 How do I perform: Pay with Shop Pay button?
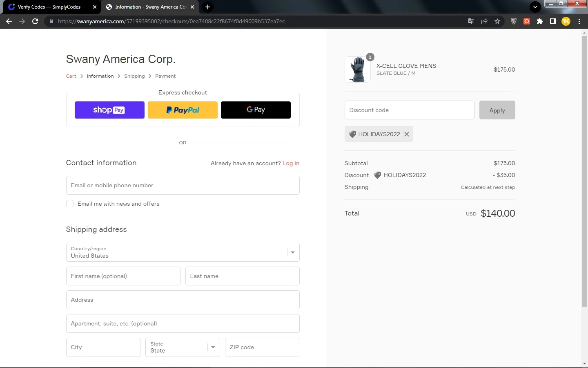point(109,110)
